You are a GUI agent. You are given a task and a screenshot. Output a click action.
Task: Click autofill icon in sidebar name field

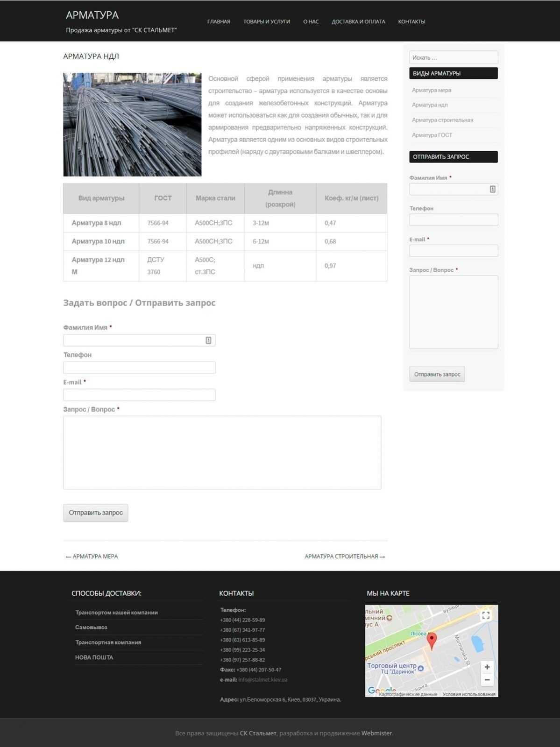pos(492,189)
